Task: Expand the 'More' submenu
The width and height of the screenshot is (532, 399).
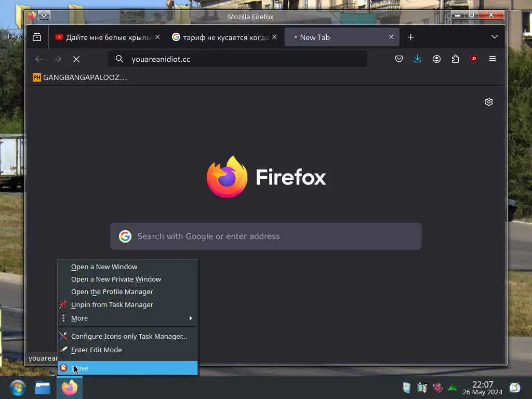Action: coord(128,318)
